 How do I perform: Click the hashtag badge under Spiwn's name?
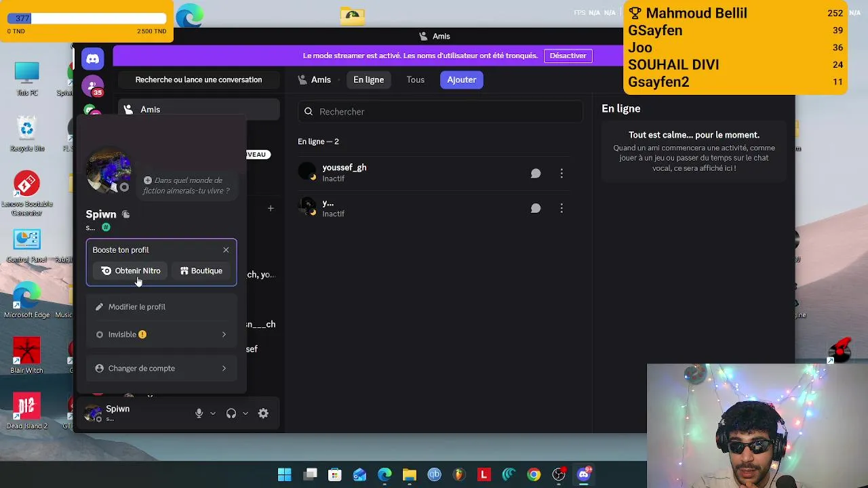106,228
